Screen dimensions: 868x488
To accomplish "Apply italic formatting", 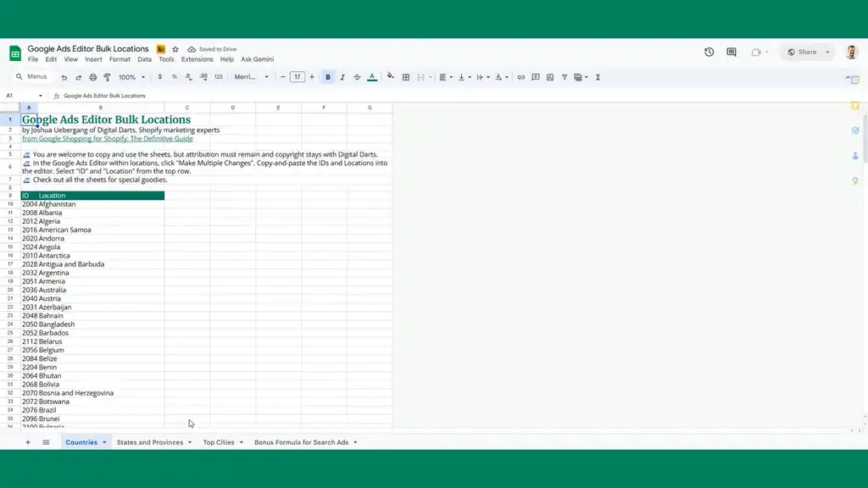I will tap(342, 77).
